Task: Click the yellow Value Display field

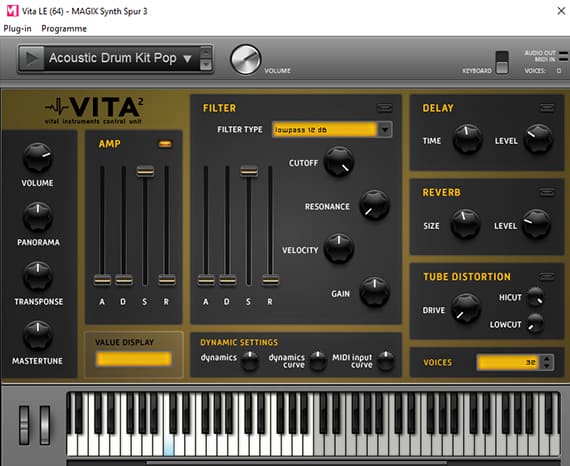Action: [x=133, y=359]
